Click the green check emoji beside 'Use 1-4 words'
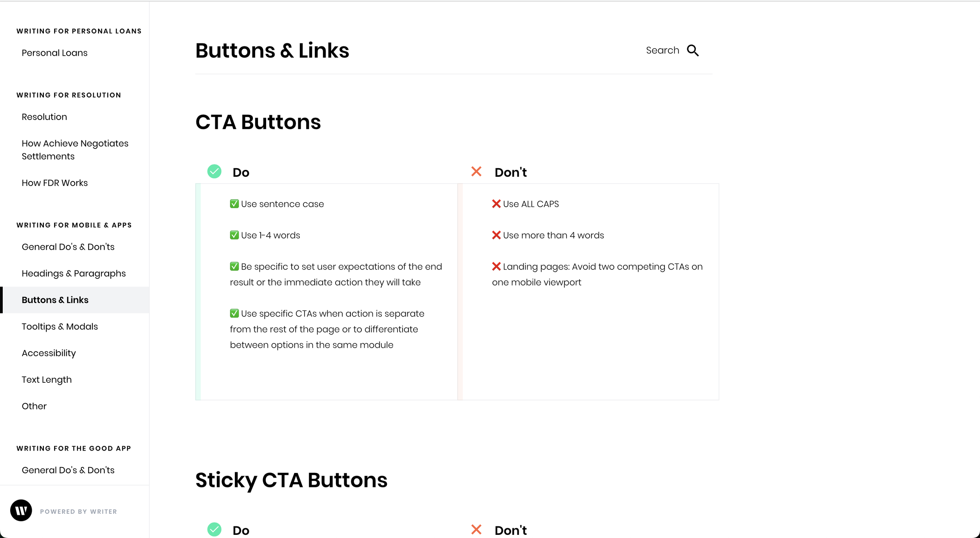 (x=234, y=235)
